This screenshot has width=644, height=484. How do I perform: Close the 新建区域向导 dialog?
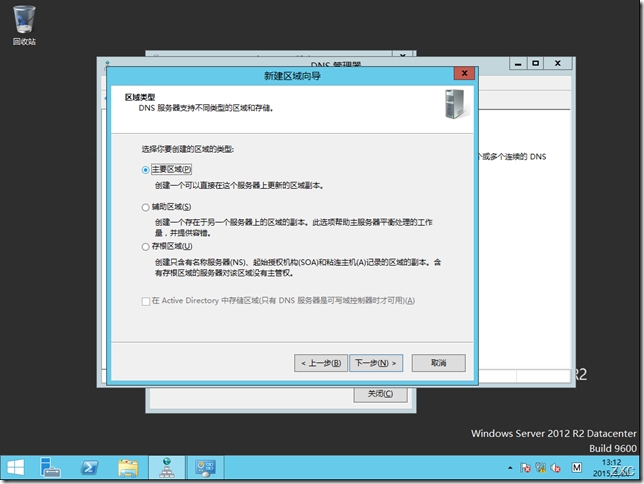[465, 74]
